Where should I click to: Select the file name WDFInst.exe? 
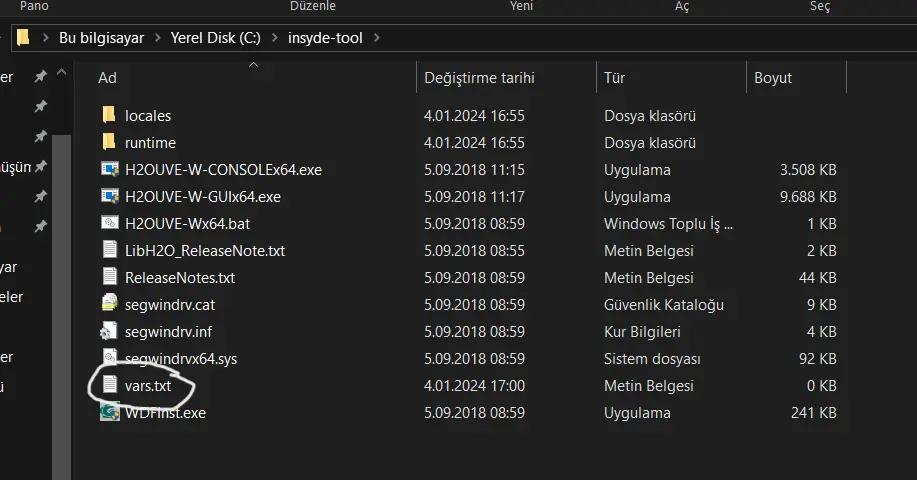coord(166,413)
